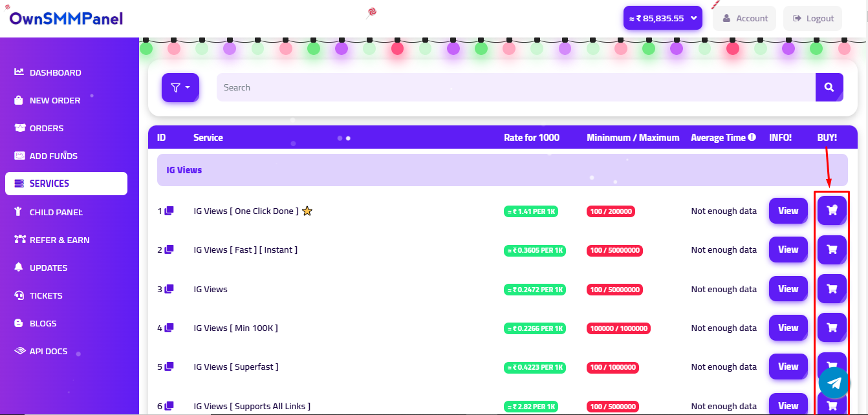This screenshot has height=415, width=868.
Task: Click the Account button in the header
Action: pos(744,18)
